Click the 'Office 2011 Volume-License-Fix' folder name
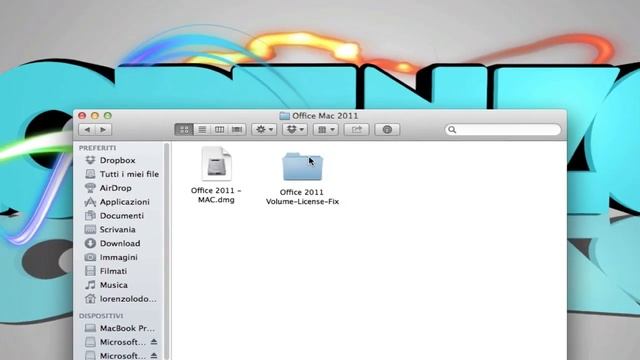Screen dimensions: 640x360 [302, 197]
